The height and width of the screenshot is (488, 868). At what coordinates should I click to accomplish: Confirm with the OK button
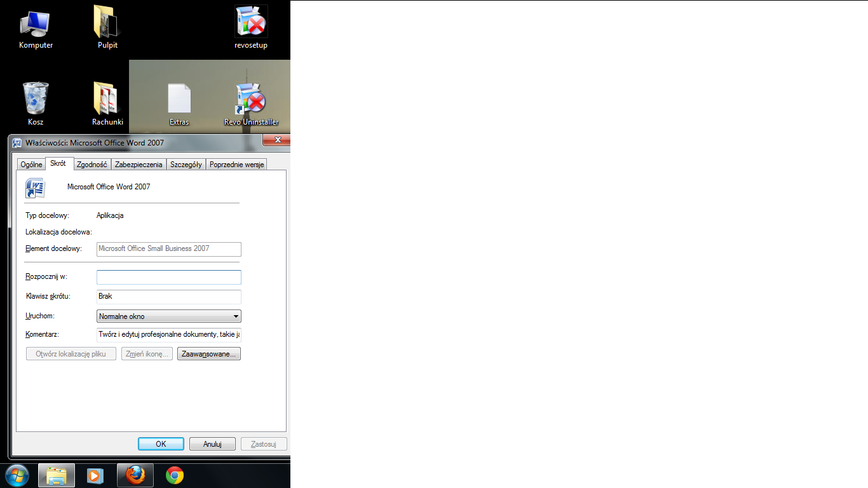[161, 444]
